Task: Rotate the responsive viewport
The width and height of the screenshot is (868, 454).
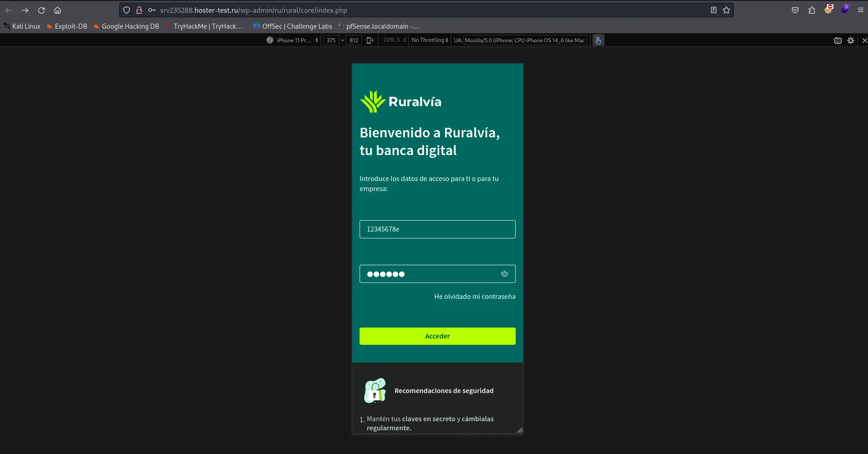Action: 370,40
